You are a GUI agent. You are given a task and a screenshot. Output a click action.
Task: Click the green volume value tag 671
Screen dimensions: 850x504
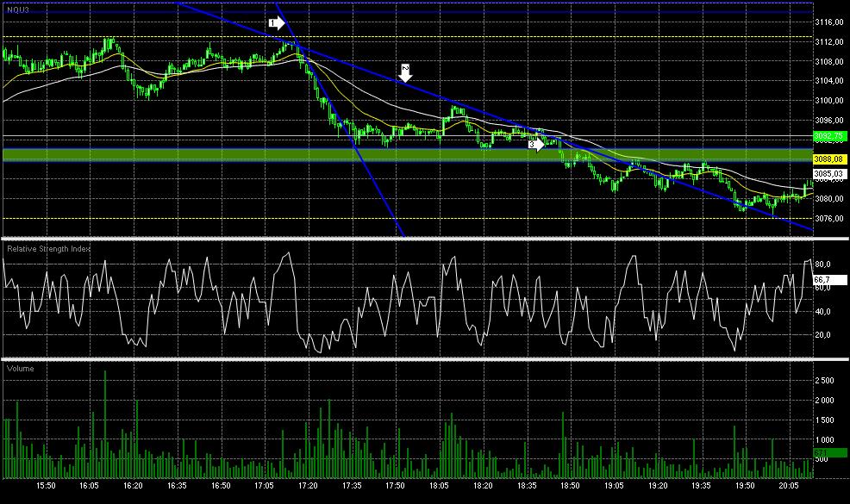click(829, 452)
